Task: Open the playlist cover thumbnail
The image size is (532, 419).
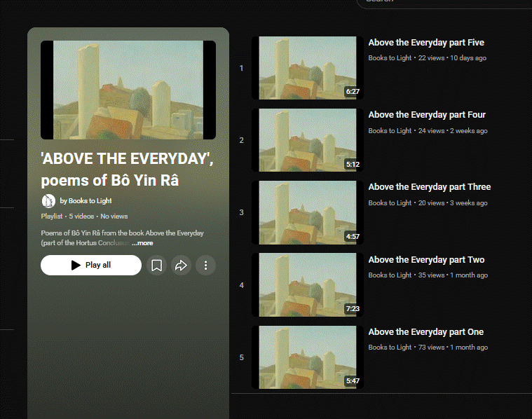Action: [x=128, y=90]
